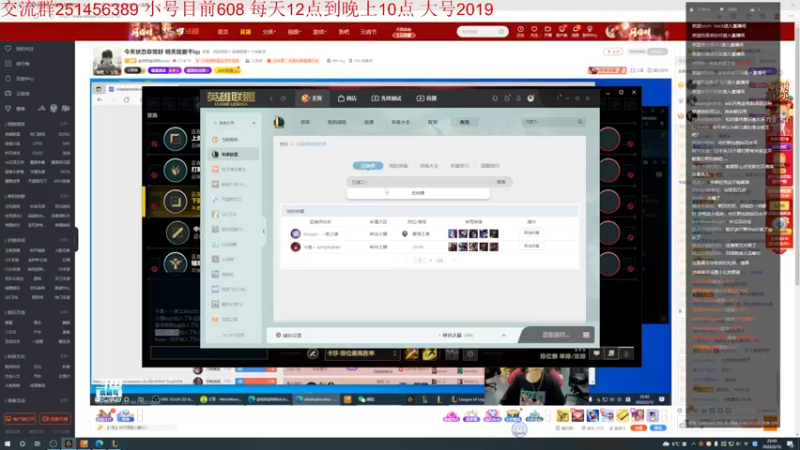Open Douyu watch history clock icon
This screenshot has width=800, height=450.
tap(520, 31)
